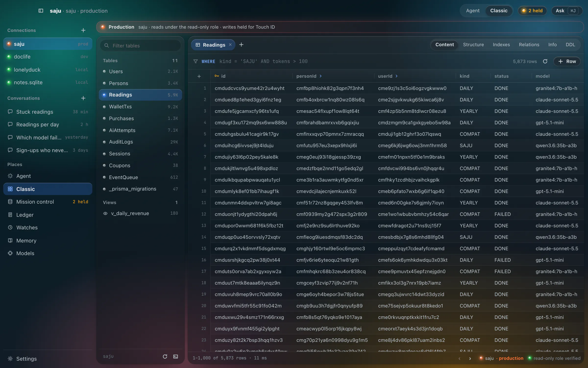Open the AuditLogs table
The width and height of the screenshot is (588, 368).
click(140, 142)
